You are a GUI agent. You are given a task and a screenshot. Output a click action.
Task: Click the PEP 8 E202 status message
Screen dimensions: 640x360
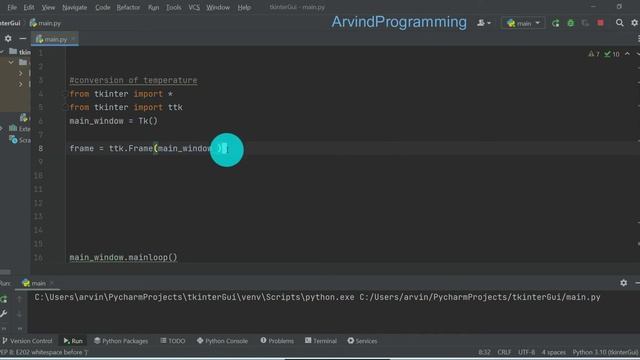point(44,352)
